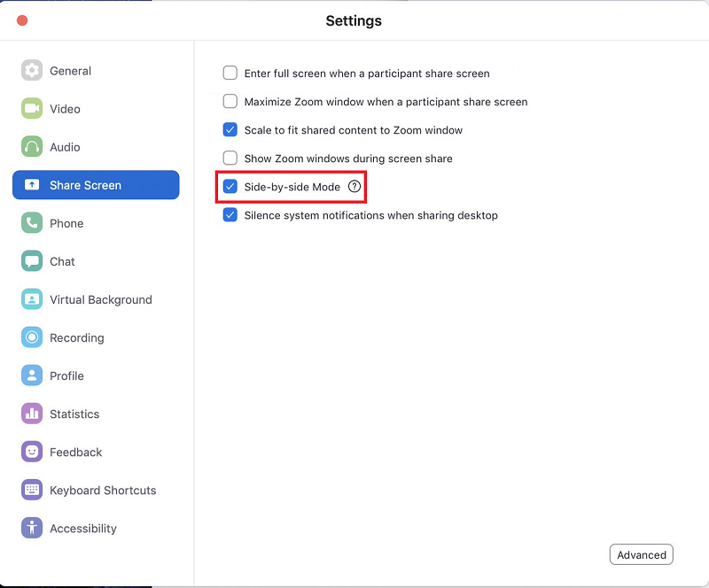
Task: Go to Keyboard Shortcuts section
Action: (x=103, y=490)
